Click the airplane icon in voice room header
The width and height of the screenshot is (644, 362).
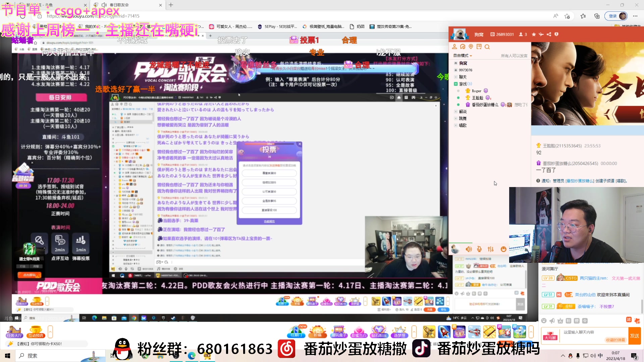point(541,34)
